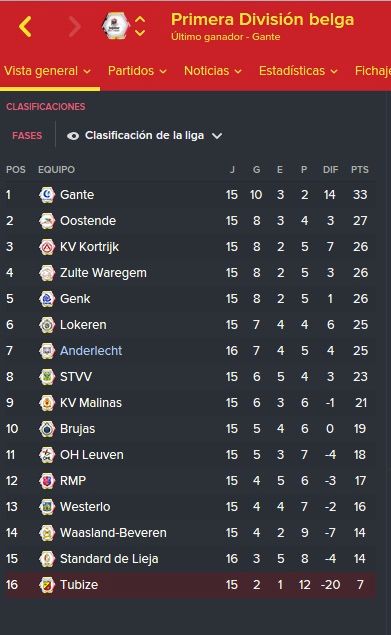Image resolution: width=391 pixels, height=635 pixels.
Task: Click the Anderlecht club crest
Action: pos(47,351)
